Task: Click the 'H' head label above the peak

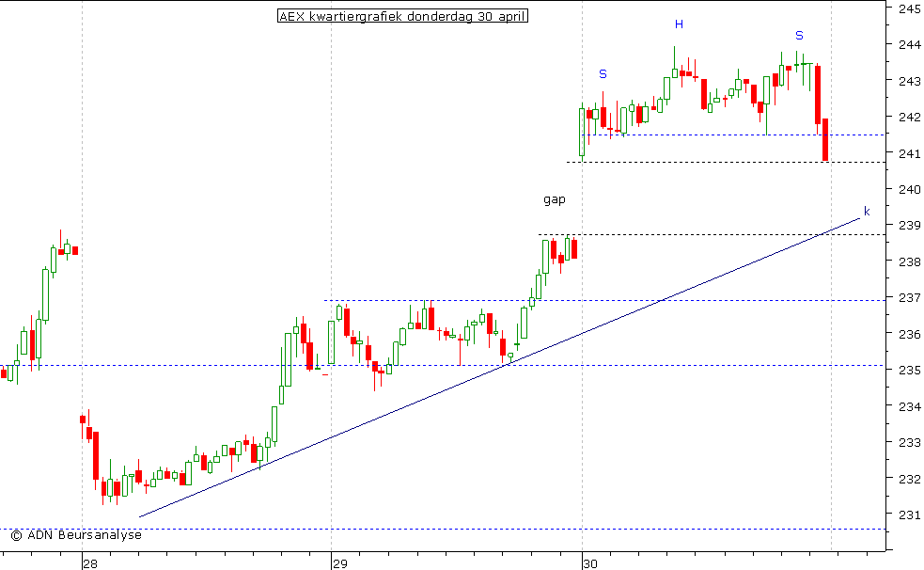Action: pos(679,24)
